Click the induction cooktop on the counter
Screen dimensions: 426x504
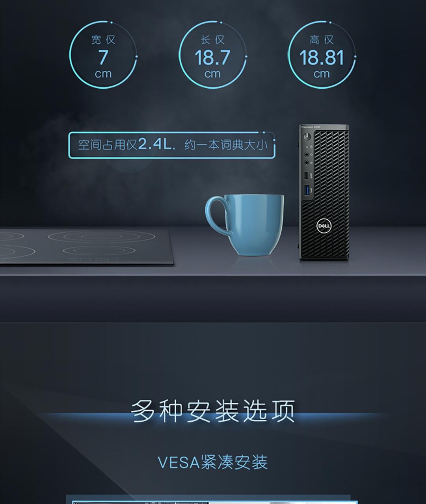tap(85, 247)
